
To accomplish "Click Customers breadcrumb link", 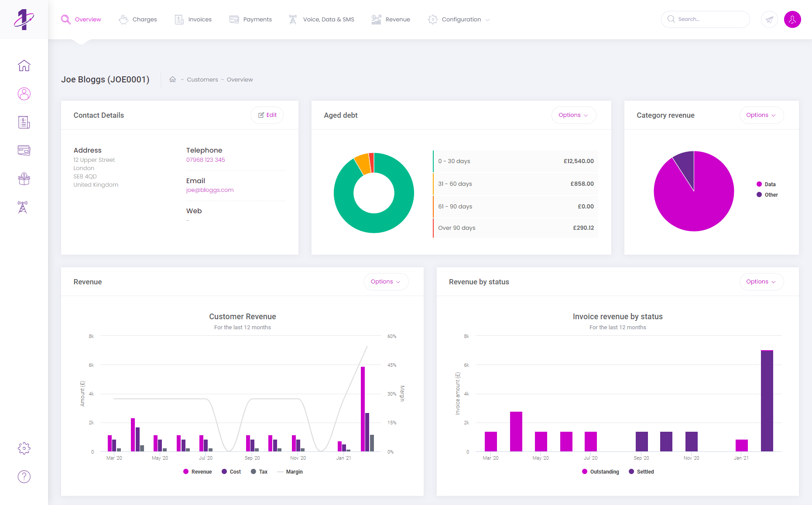I will (202, 79).
